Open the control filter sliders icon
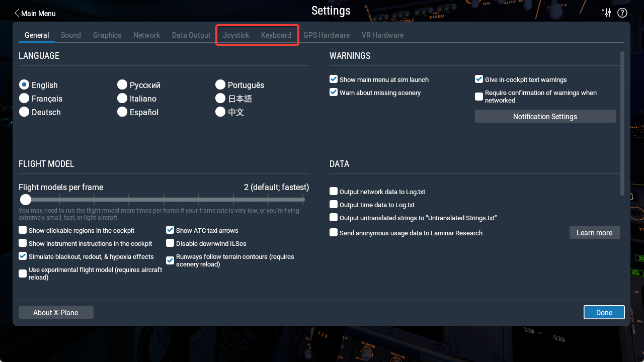This screenshot has width=644, height=362. pyautogui.click(x=606, y=13)
